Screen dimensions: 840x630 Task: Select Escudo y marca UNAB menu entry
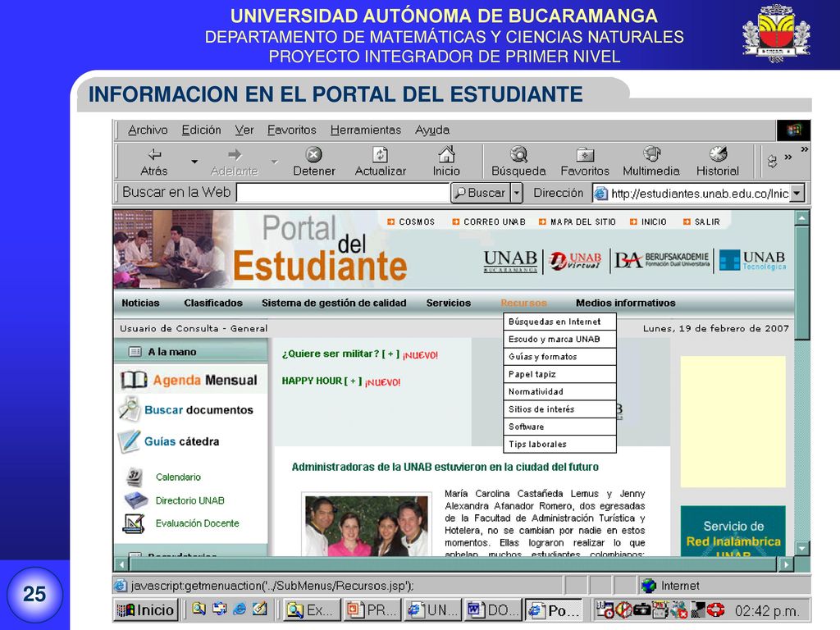coord(559,339)
